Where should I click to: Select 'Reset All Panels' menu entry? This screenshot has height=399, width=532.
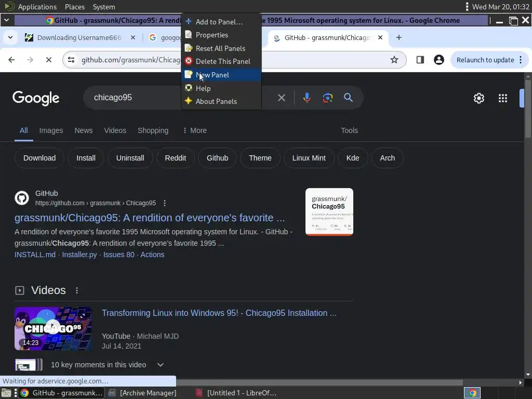pyautogui.click(x=221, y=48)
